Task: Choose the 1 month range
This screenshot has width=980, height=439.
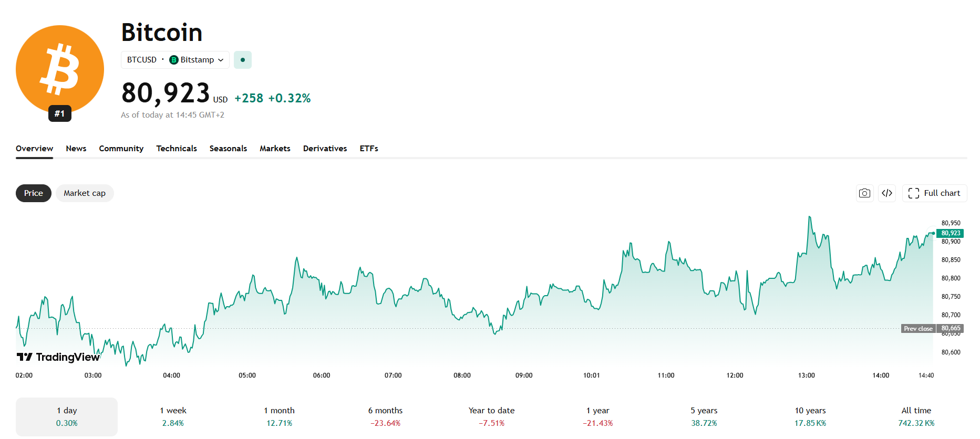Action: tap(279, 416)
